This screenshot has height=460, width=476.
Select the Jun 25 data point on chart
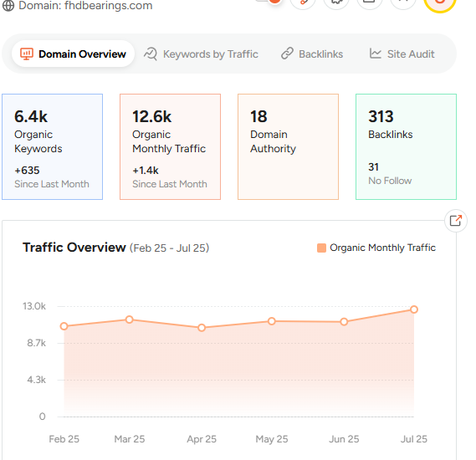click(x=344, y=322)
